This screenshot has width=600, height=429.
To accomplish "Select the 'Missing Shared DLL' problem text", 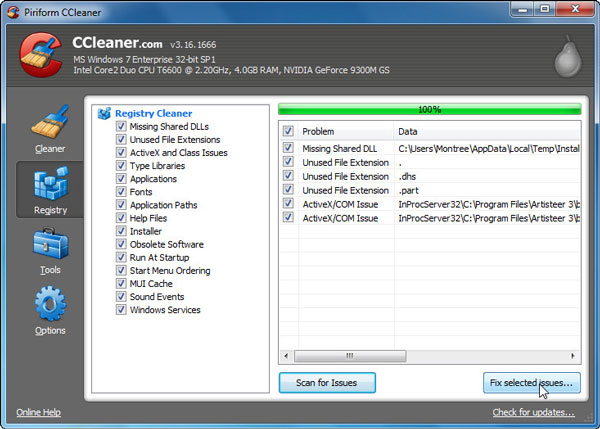I will click(x=339, y=148).
